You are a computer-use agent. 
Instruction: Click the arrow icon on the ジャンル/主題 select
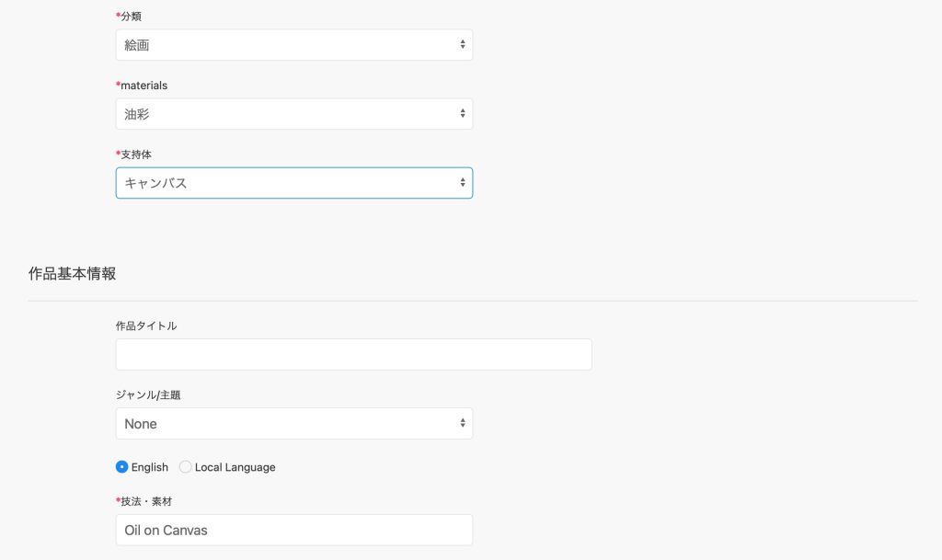(462, 424)
